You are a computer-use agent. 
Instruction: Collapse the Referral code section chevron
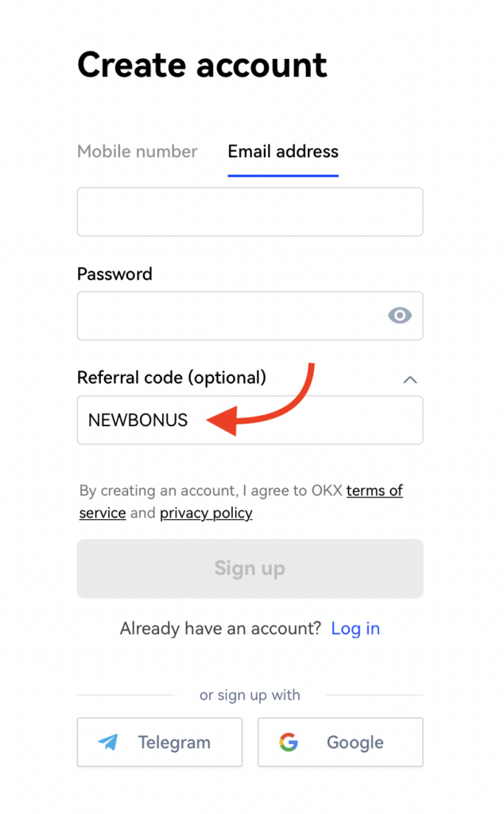click(410, 379)
